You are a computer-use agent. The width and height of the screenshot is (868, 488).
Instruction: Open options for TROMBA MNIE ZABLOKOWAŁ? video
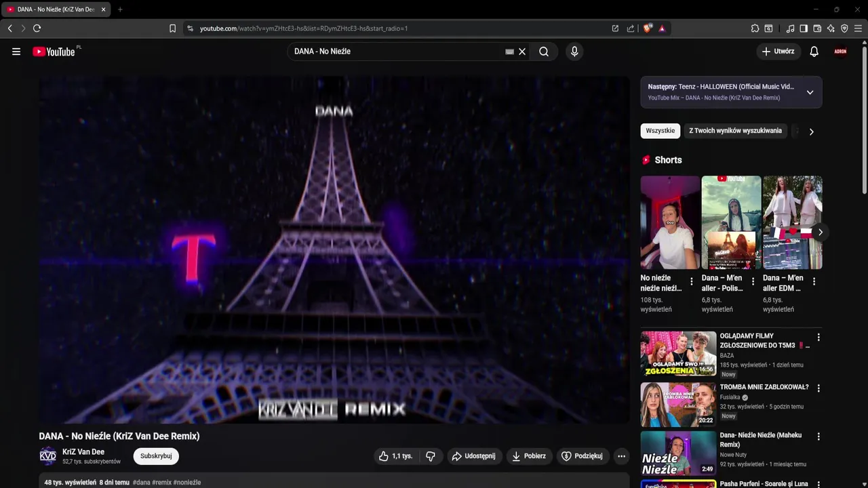pos(818,388)
